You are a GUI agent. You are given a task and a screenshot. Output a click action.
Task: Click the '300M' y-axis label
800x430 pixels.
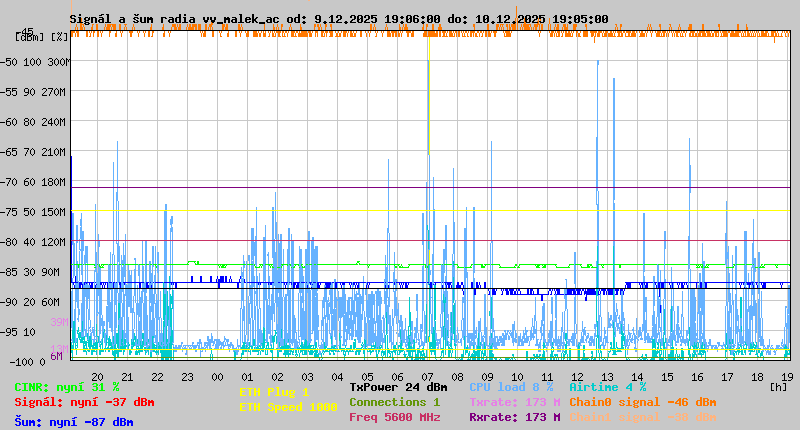(58, 62)
